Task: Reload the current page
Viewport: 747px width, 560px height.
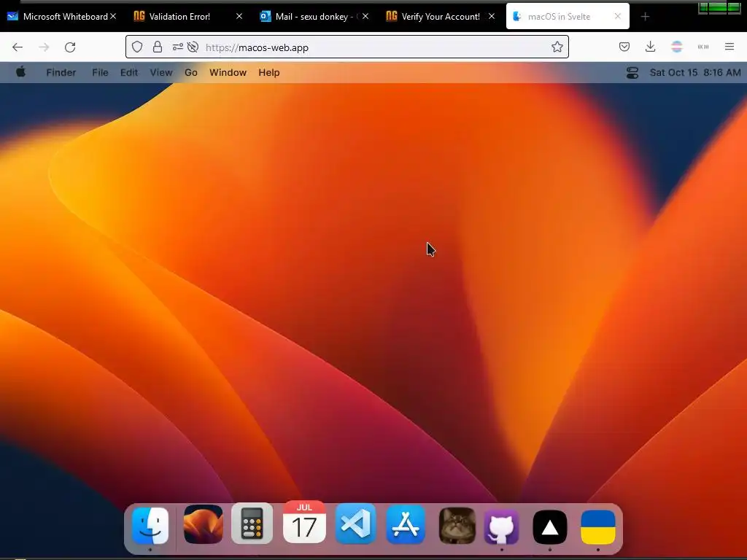Action: pos(70,47)
